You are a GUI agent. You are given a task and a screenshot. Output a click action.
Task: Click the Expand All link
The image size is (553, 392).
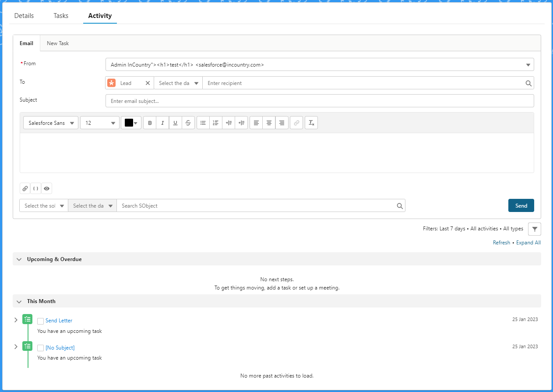tap(528, 242)
